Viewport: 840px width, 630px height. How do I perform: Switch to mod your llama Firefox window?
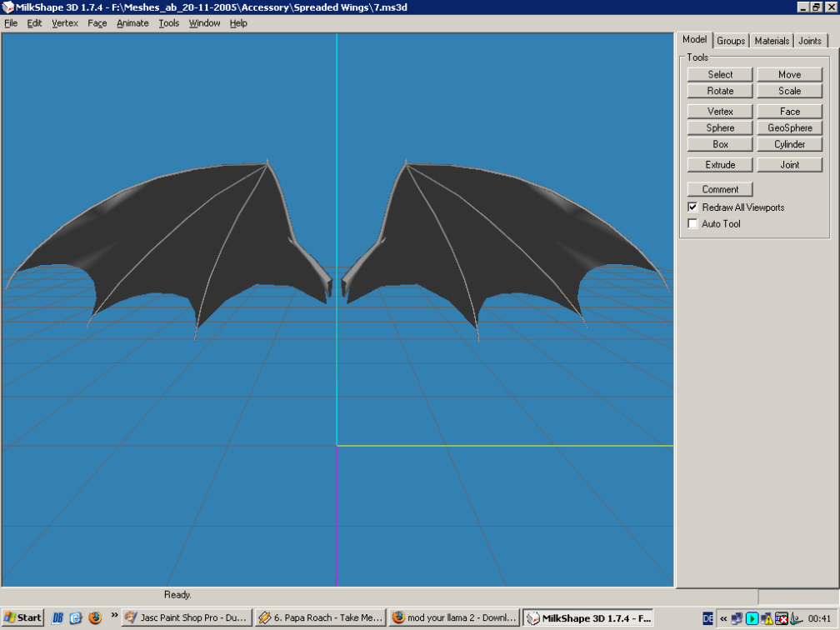454,617
